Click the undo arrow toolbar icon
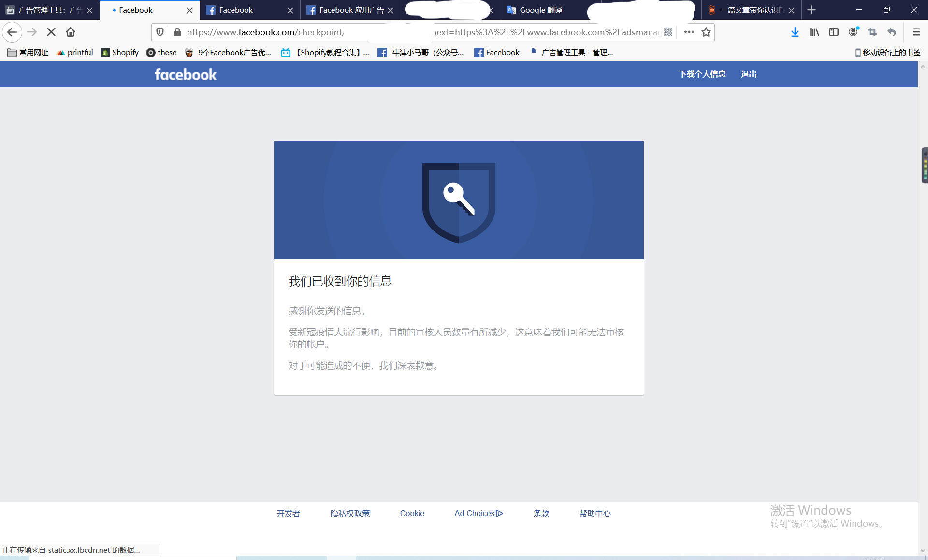The width and height of the screenshot is (928, 560). pos(892,32)
